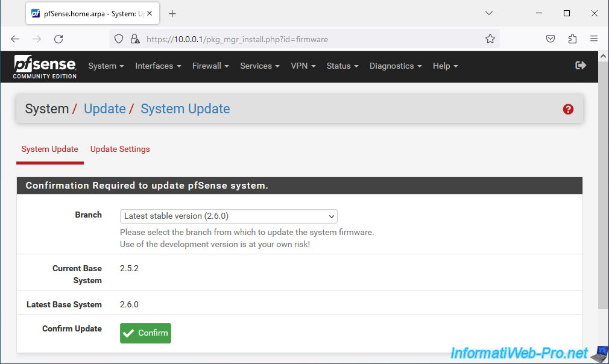This screenshot has width=609, height=364.
Task: Open the Firewall dropdown menu
Action: pos(210,66)
